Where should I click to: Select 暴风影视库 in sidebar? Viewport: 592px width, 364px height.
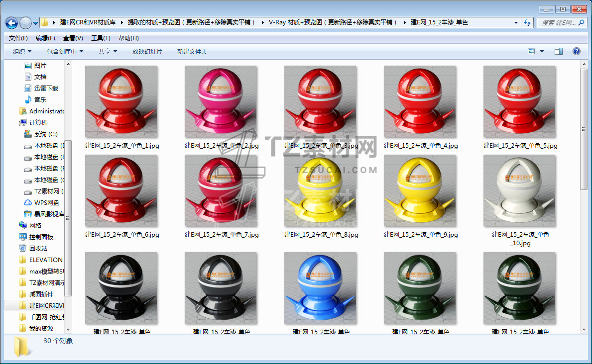44,214
